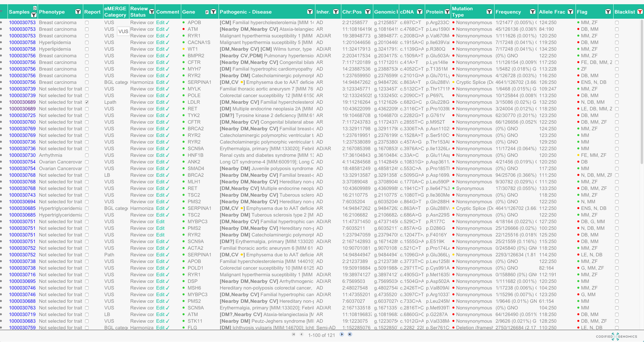Click the D badge in Samples header
The image size is (644, 342).
[35, 8]
